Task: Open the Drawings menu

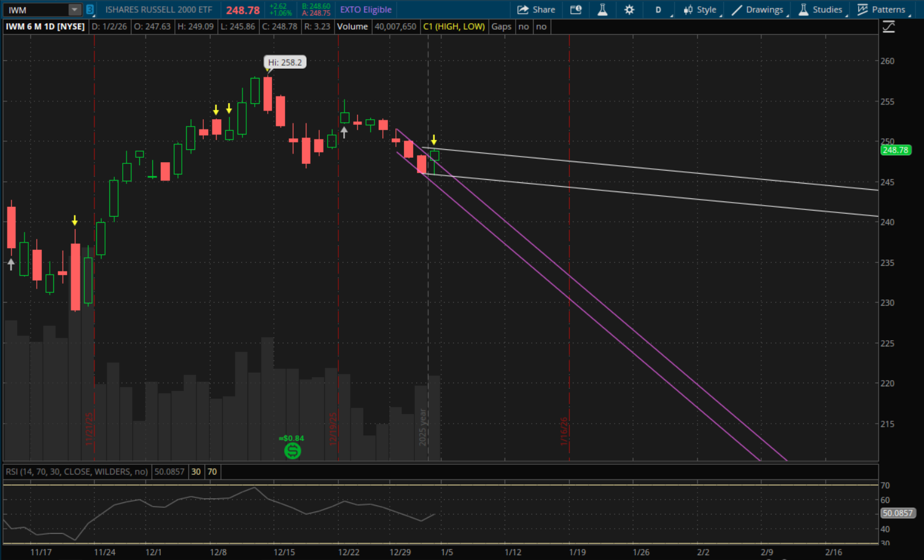Action: point(758,10)
